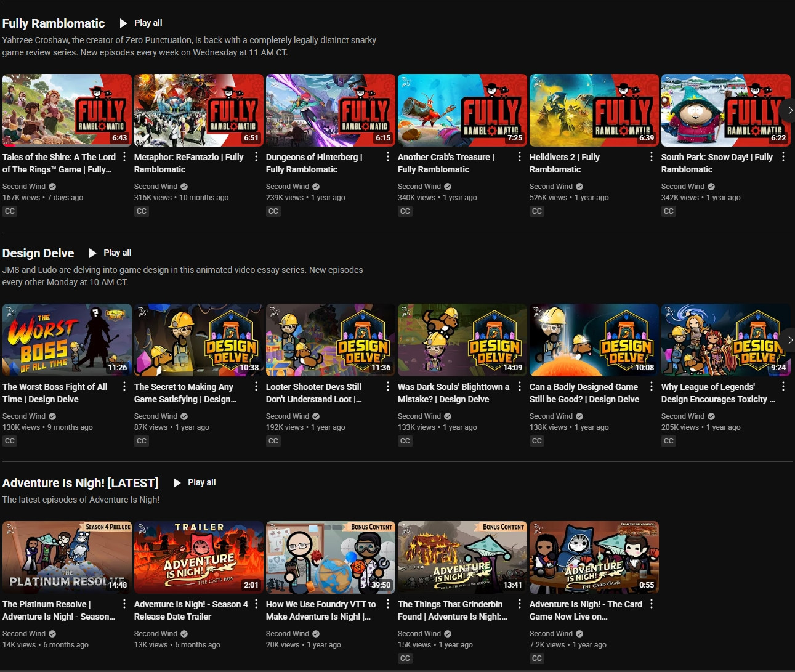Click CC badge under Why League of Legends' video
Image resolution: width=795 pixels, height=672 pixels.
pyautogui.click(x=669, y=441)
